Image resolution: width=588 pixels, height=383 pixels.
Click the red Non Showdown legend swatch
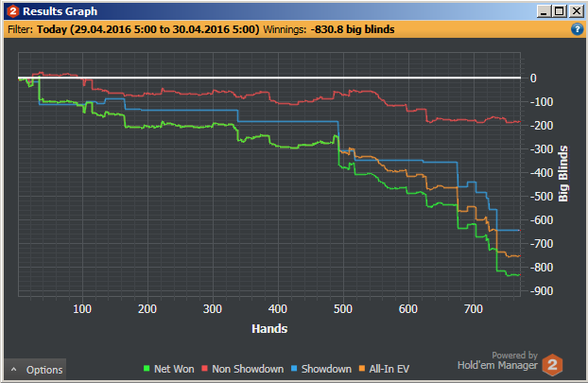tap(204, 369)
